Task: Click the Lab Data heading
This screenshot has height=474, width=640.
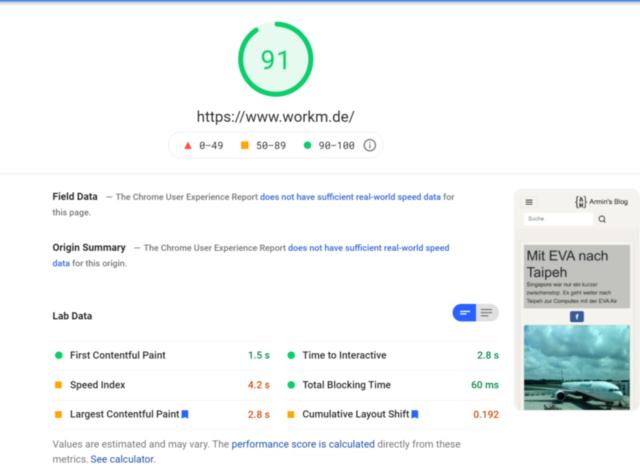Action: (72, 316)
